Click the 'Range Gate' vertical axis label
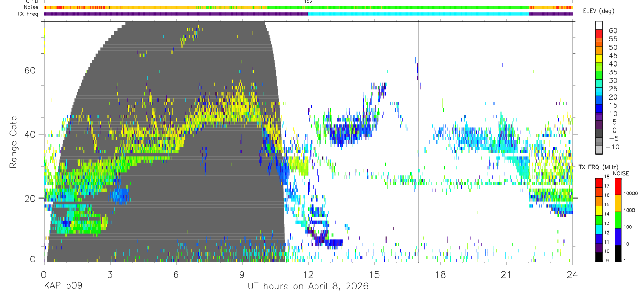Image resolution: width=644 pixels, height=297 pixels. pos(13,142)
